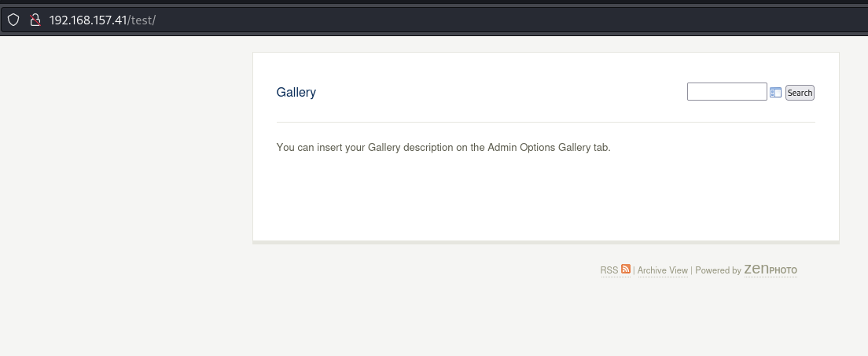Click the empty right side of address bar
The height and width of the screenshot is (356, 868).
point(550,20)
